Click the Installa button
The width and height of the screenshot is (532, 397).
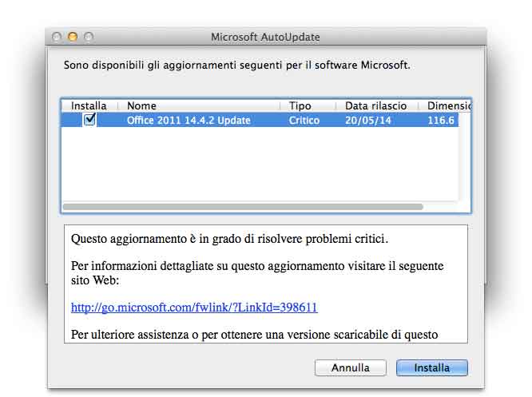coord(431,368)
